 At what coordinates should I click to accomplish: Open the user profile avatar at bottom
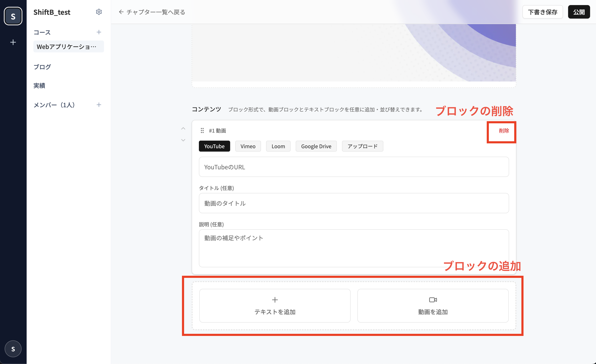click(x=13, y=349)
